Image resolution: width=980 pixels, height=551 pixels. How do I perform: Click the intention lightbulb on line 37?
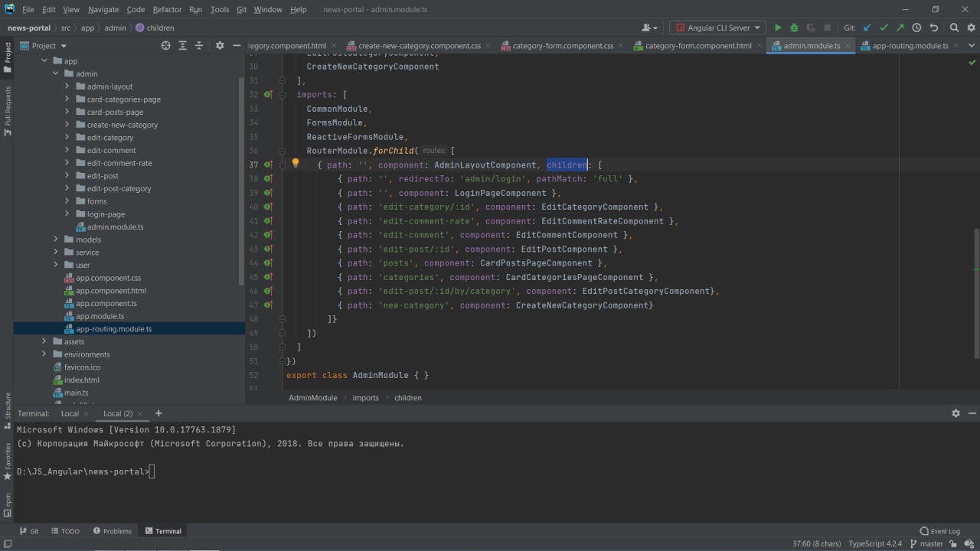(296, 163)
